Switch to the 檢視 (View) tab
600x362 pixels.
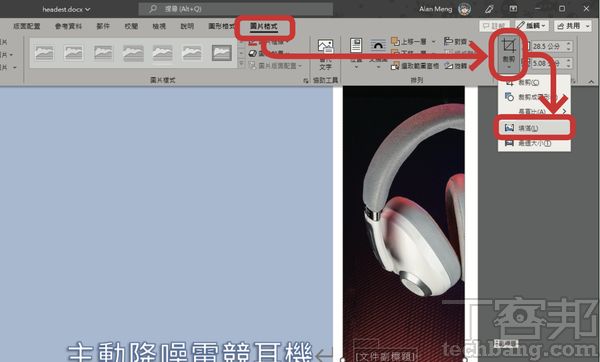(159, 26)
